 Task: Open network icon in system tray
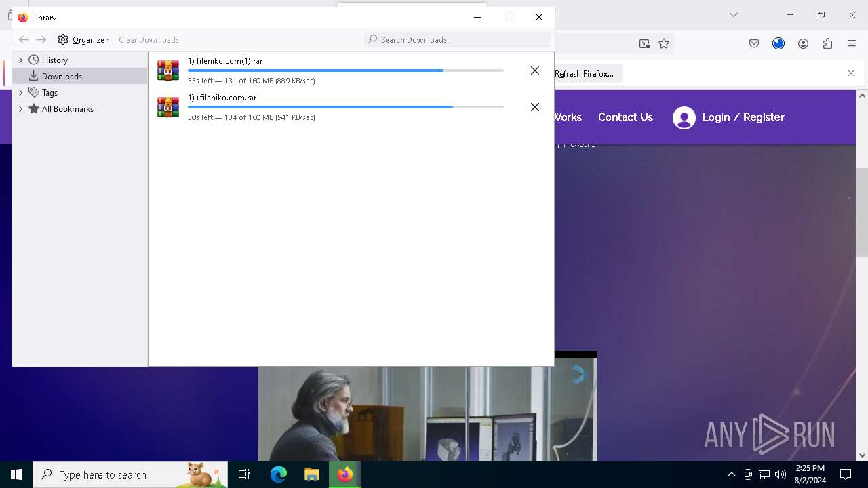click(764, 474)
